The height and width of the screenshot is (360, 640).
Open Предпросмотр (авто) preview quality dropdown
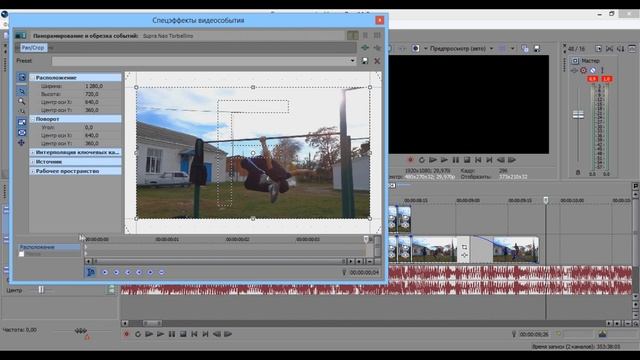[x=491, y=49]
